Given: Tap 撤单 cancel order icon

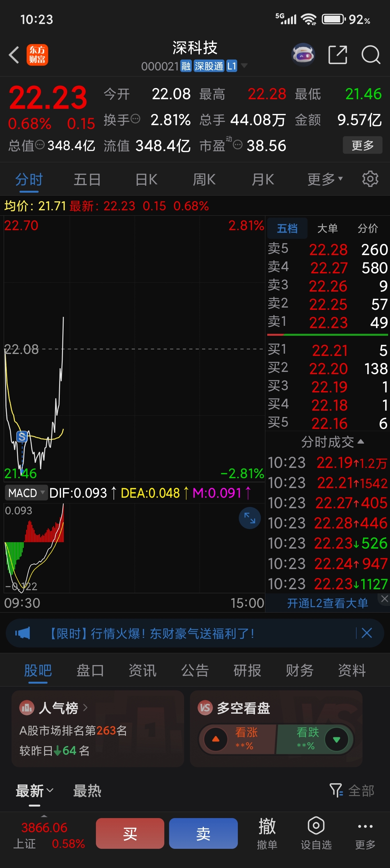Looking at the screenshot, I should pyautogui.click(x=267, y=833).
